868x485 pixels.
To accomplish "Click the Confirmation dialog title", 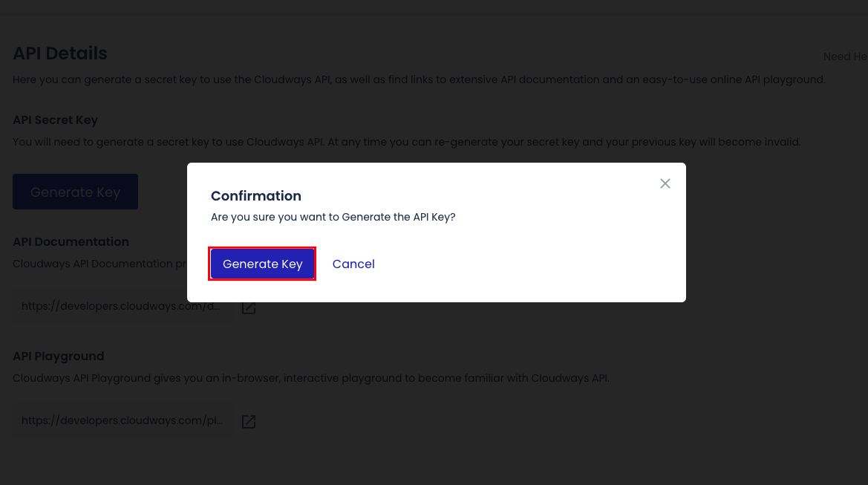I will point(255,195).
